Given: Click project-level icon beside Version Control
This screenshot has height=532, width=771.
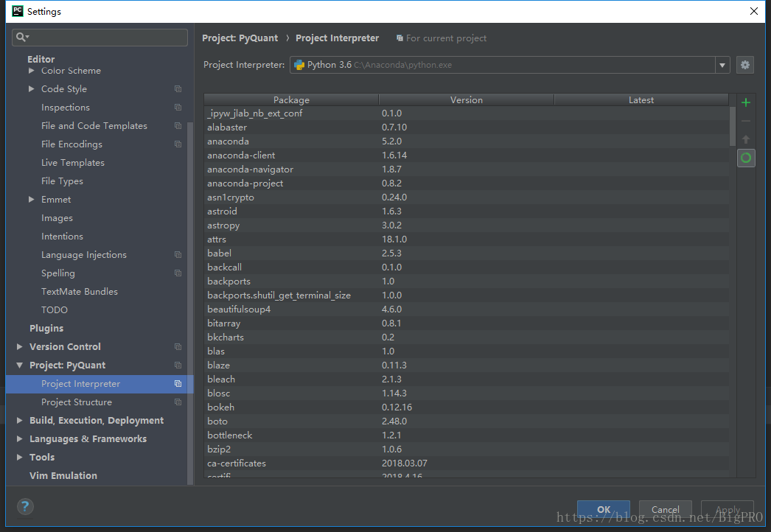Looking at the screenshot, I should tap(178, 346).
